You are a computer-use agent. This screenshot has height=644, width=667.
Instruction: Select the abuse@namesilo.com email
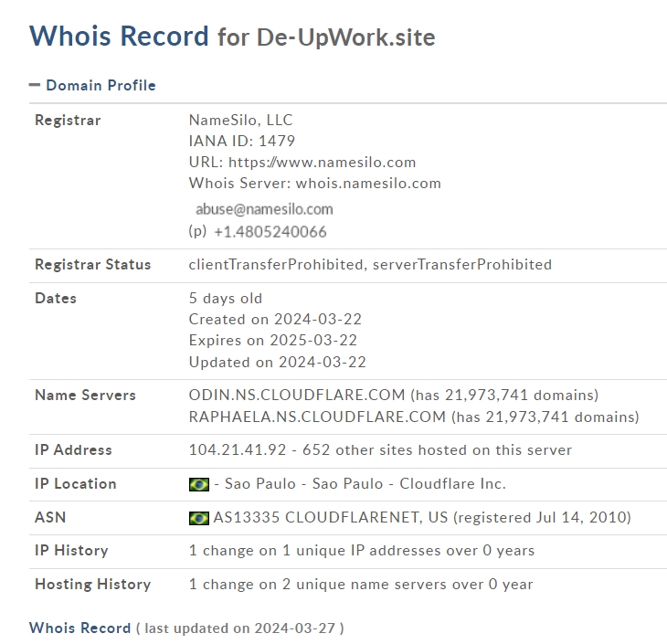click(x=264, y=209)
